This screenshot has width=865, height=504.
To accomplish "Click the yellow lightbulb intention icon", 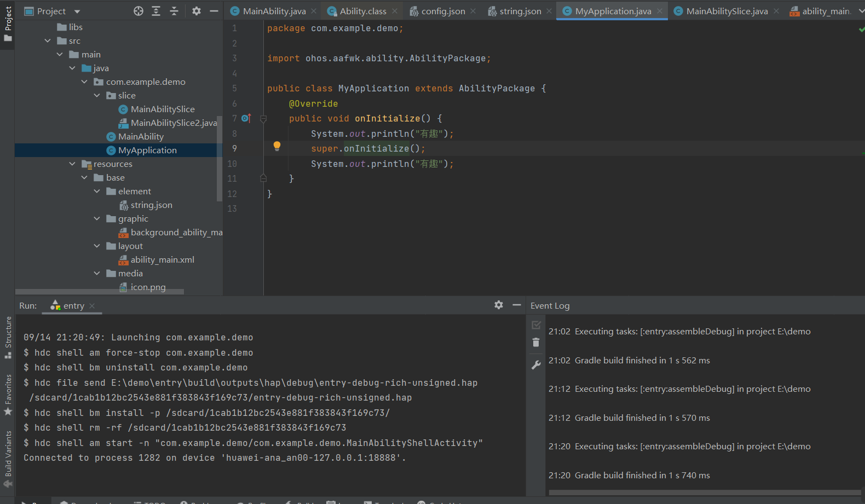I will 277,146.
